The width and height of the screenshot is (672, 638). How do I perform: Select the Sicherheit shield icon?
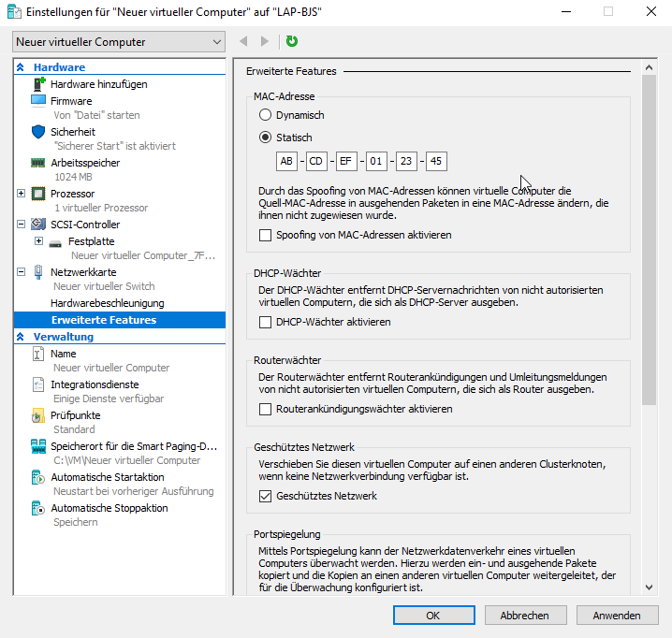[38, 132]
